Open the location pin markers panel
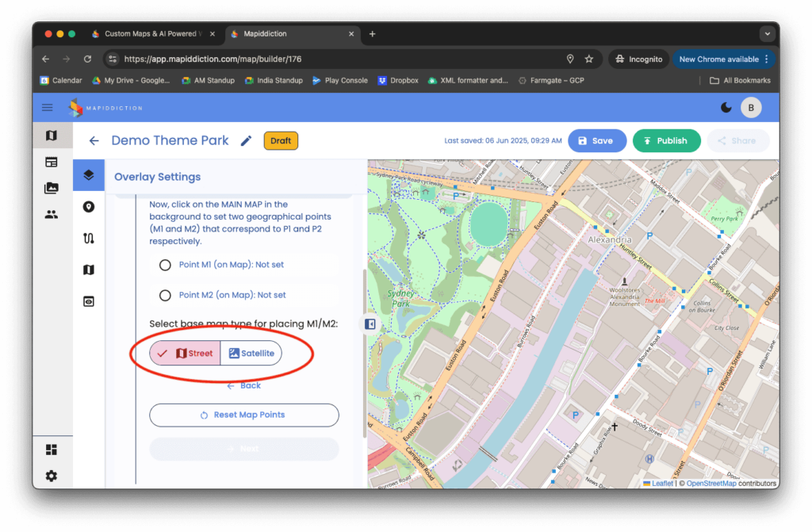812x532 pixels. (89, 207)
